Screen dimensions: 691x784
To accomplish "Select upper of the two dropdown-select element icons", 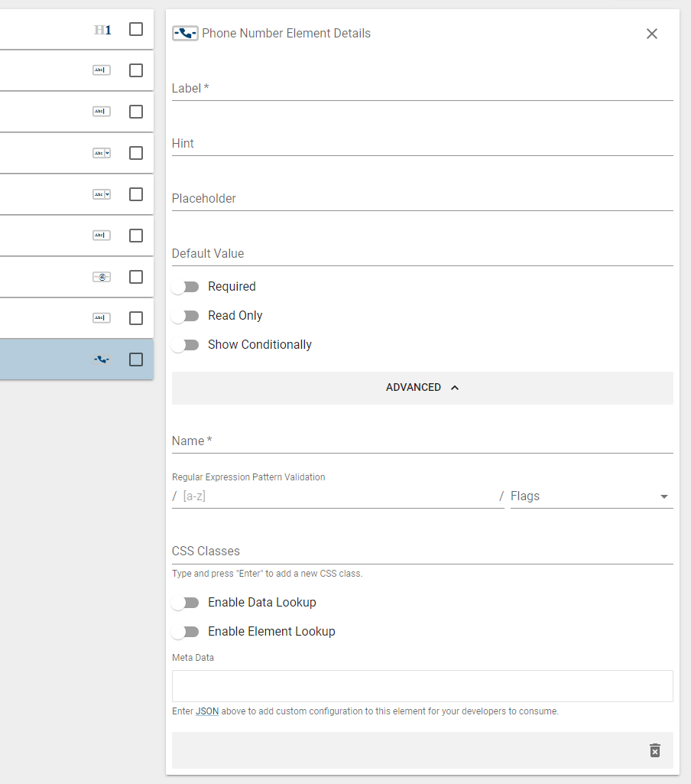I will point(102,153).
